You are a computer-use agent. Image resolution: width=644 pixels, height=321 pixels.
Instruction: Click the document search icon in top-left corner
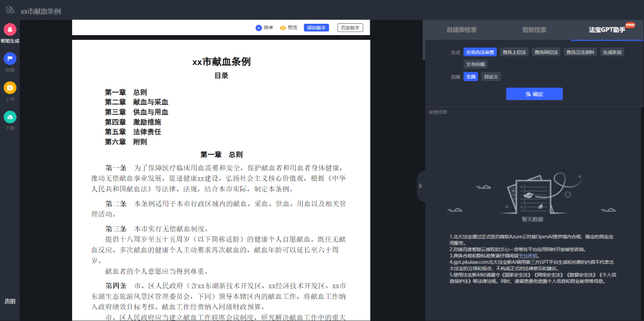point(10,10)
